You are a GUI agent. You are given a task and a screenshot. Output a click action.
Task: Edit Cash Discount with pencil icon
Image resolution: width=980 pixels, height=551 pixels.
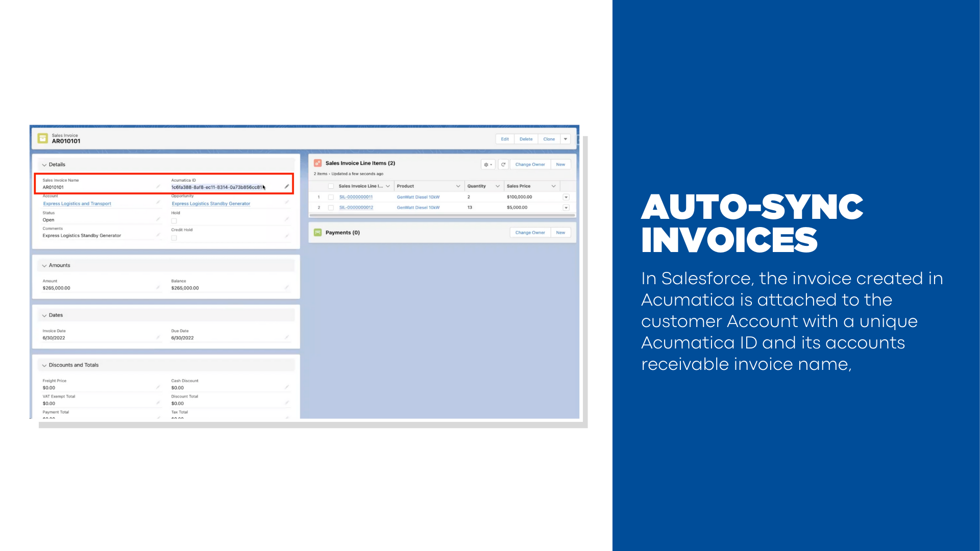click(x=287, y=387)
